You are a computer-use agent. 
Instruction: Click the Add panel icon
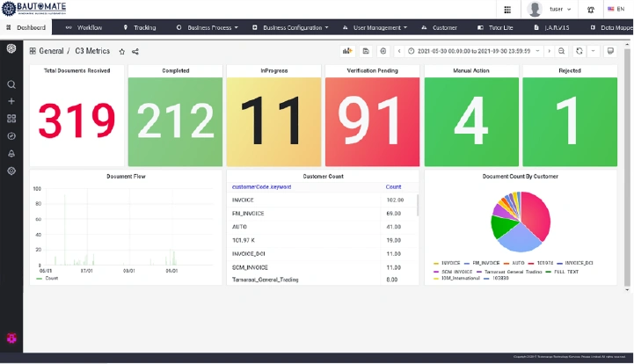pyautogui.click(x=347, y=51)
